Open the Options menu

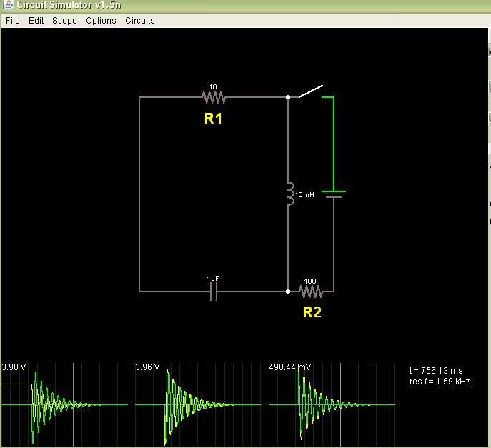[101, 20]
